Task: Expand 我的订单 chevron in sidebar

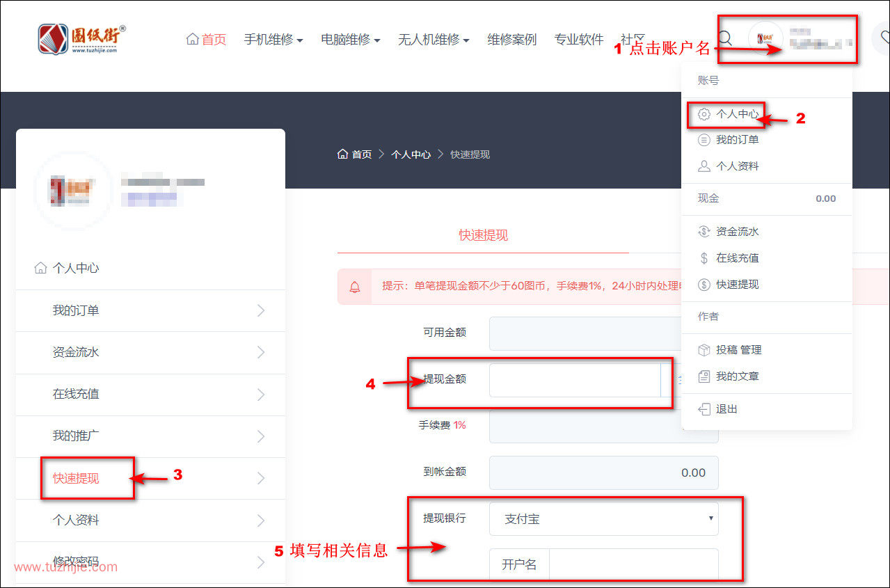Action: 261,310
